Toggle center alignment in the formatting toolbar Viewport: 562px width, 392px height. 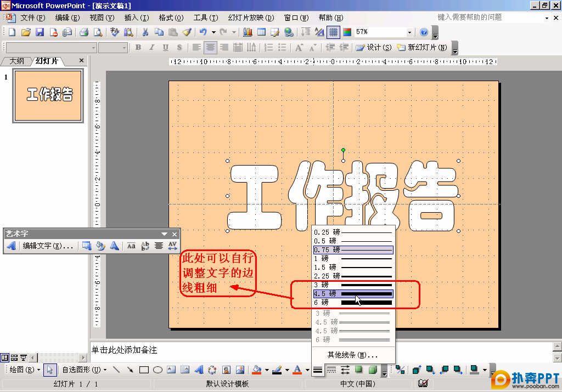tap(210, 47)
